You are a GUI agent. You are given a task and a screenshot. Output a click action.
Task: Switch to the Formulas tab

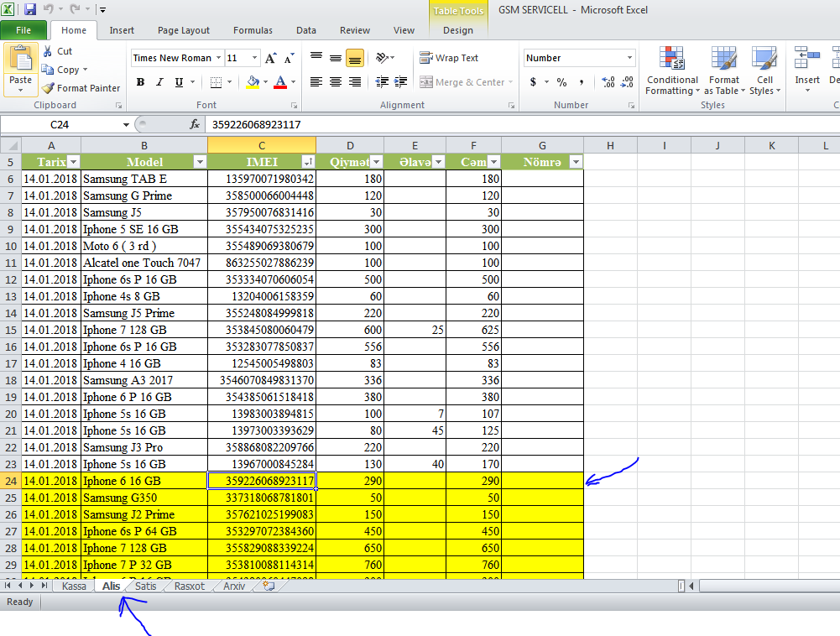click(x=253, y=30)
